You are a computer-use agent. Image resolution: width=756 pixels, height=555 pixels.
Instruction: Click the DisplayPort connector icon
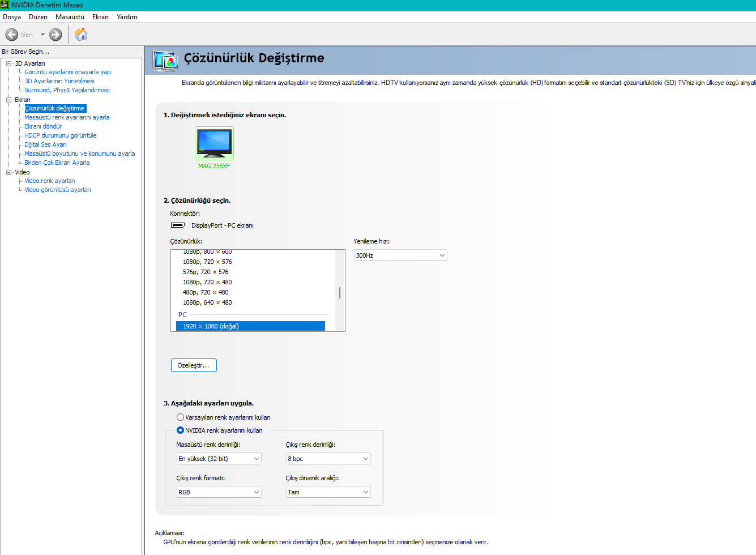tap(178, 225)
